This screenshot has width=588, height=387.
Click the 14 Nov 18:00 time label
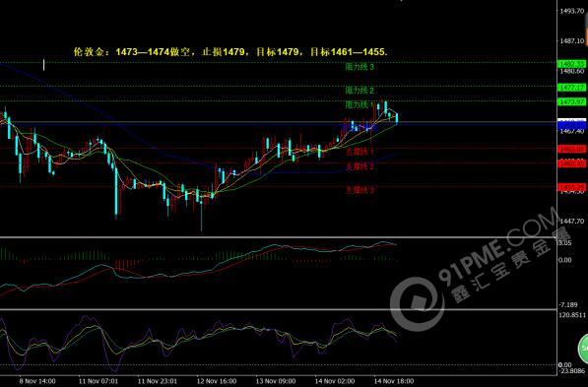(394, 381)
